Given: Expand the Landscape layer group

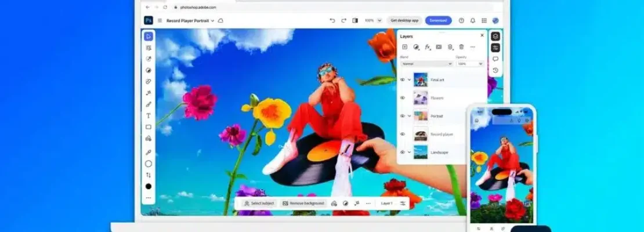Looking at the screenshot, I should 410,152.
